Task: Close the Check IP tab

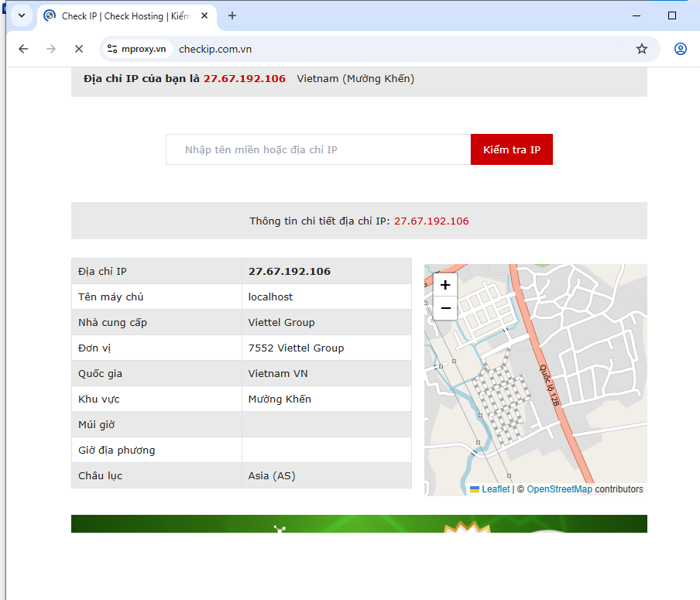Action: (x=204, y=15)
